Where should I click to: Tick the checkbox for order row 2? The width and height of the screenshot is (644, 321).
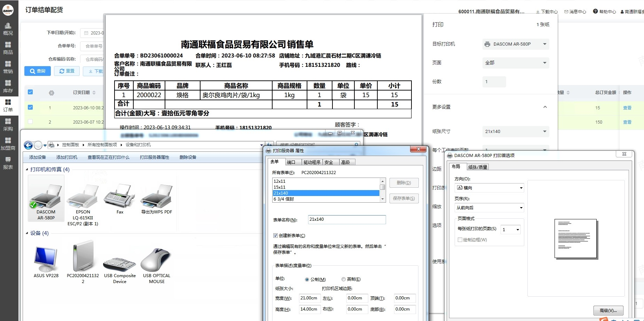point(30,122)
